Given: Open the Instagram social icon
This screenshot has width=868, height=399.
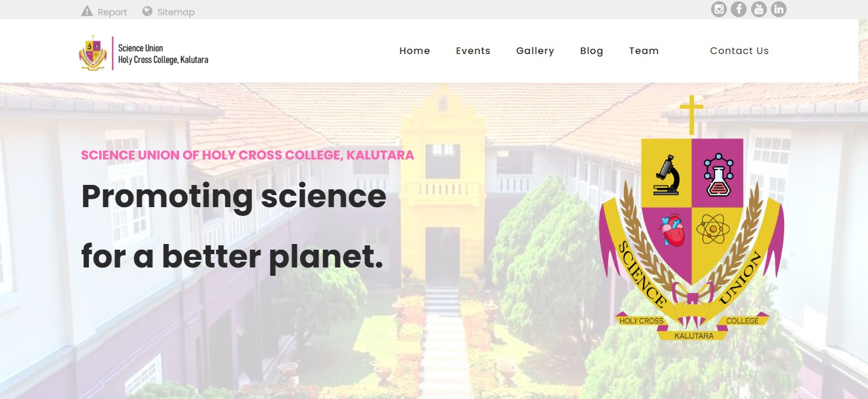Looking at the screenshot, I should [x=719, y=9].
